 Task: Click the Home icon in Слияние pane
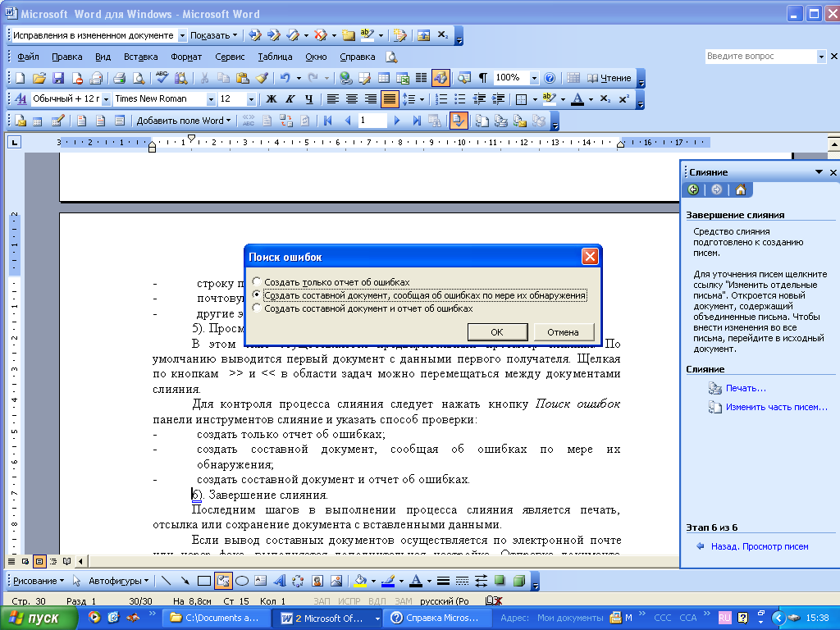click(x=741, y=189)
